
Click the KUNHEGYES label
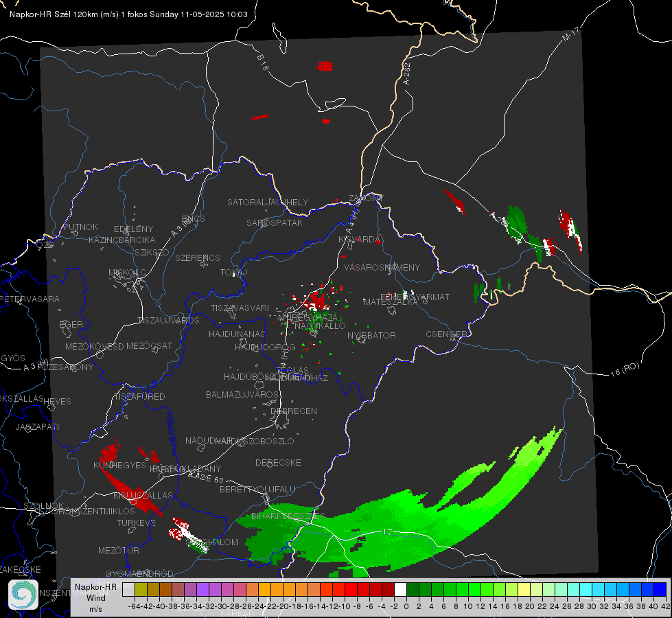pos(119,466)
